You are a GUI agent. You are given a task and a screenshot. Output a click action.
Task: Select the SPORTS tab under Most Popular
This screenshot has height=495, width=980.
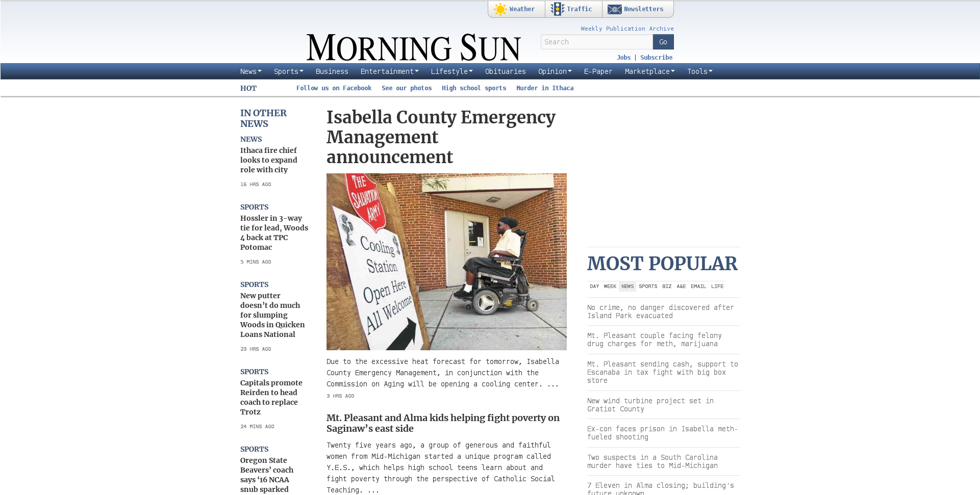[x=648, y=286]
